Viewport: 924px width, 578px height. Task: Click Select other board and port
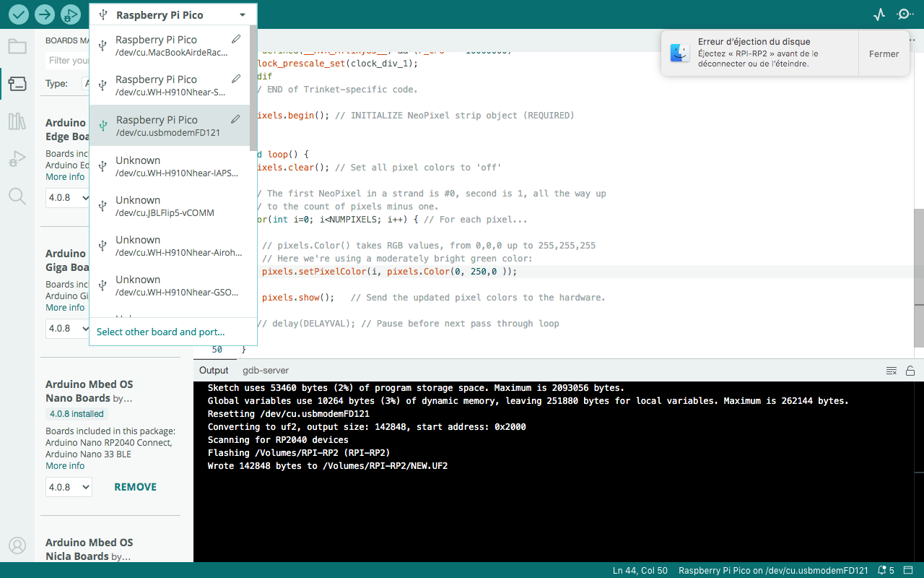tap(160, 332)
